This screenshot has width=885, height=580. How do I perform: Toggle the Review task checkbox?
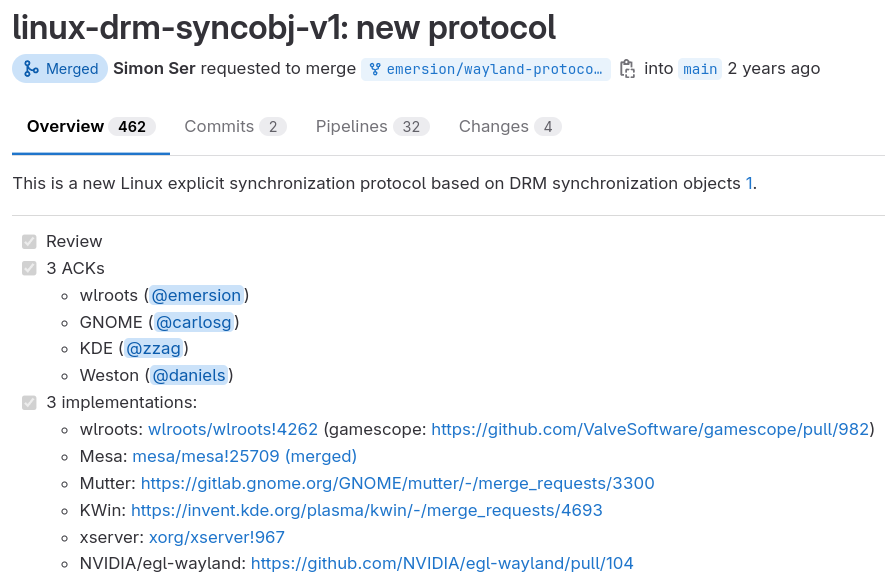(x=28, y=241)
